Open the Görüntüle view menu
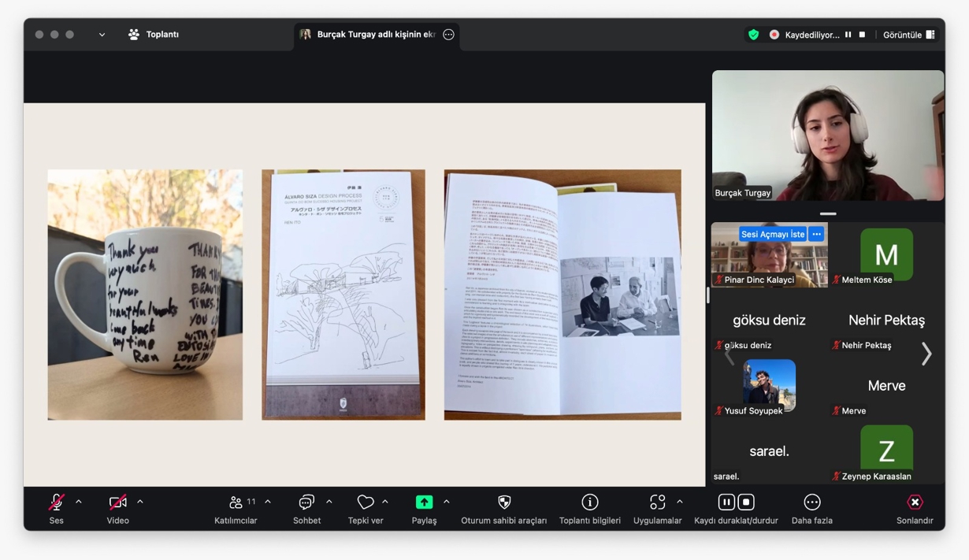Screen dimensions: 969x560 coord(908,35)
